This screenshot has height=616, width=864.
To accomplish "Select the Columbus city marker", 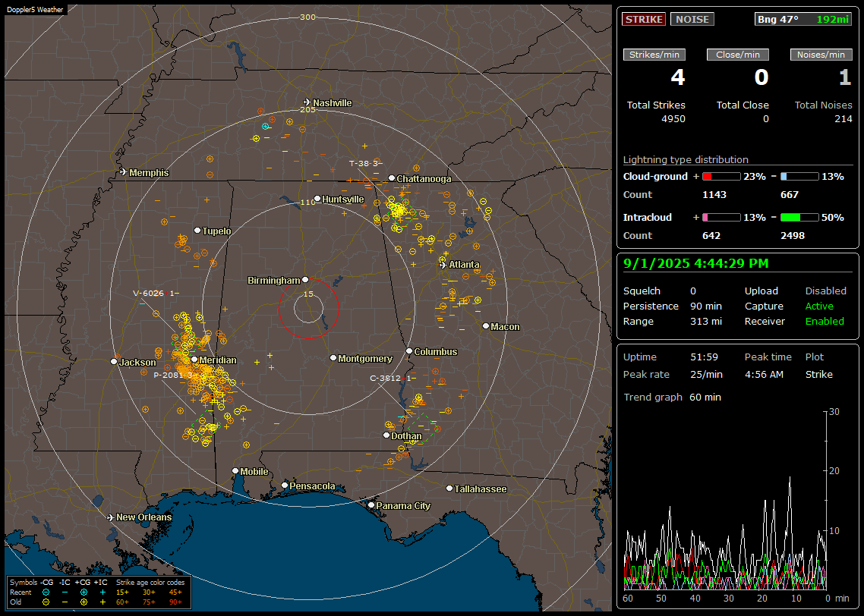I will pos(409,351).
